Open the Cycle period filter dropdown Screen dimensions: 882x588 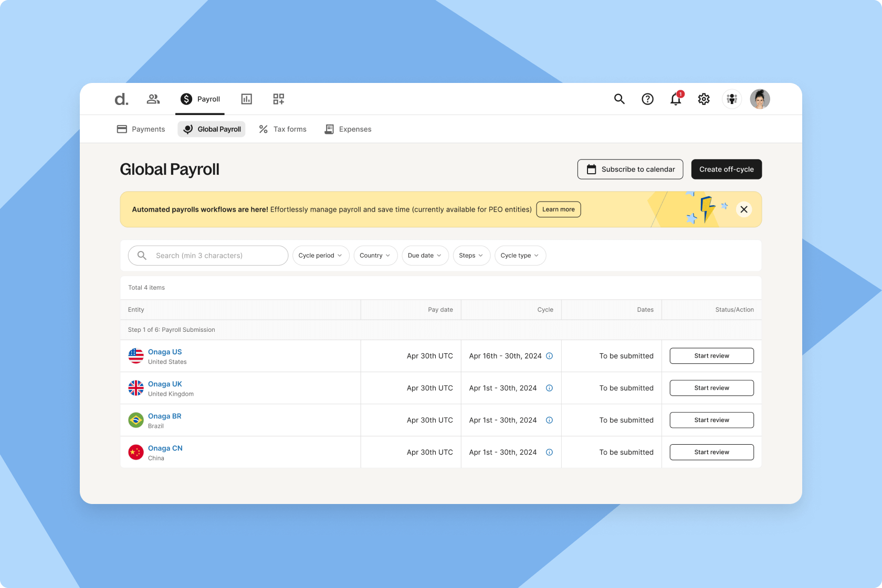(x=320, y=256)
